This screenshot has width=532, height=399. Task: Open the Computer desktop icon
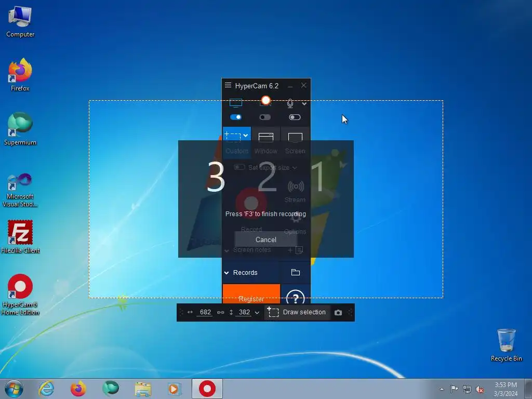click(20, 21)
